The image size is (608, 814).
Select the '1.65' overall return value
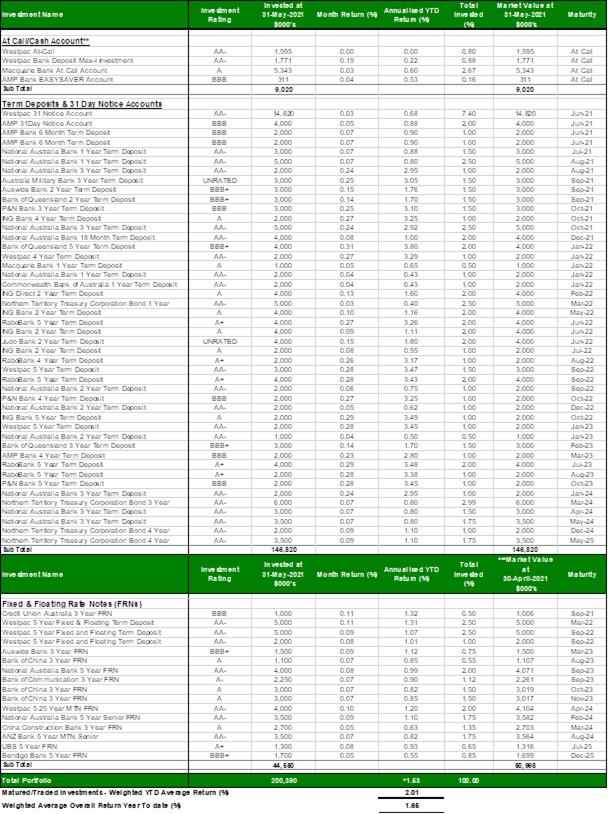411,806
